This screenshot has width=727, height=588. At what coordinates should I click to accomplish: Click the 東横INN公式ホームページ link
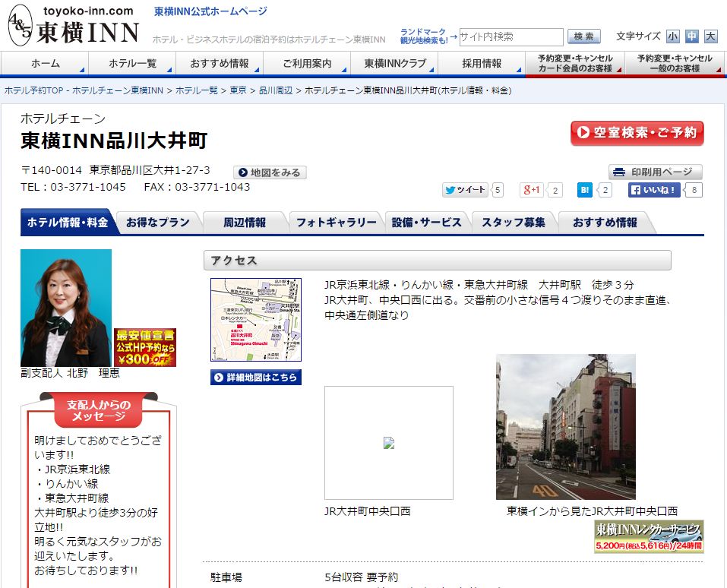[211, 11]
